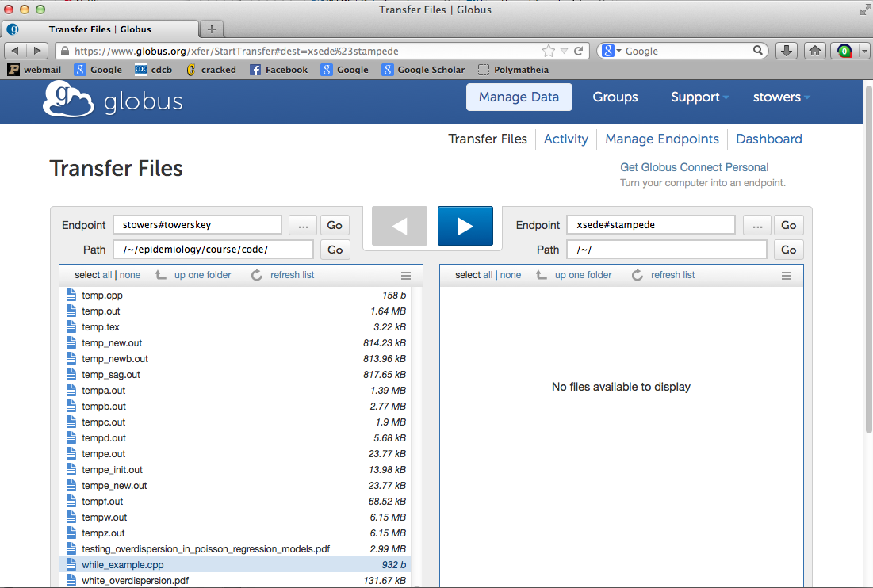Select testing_overdispersion_in_poisson_regression_models.pdf
Screen dimensions: 873x588
tap(235, 549)
